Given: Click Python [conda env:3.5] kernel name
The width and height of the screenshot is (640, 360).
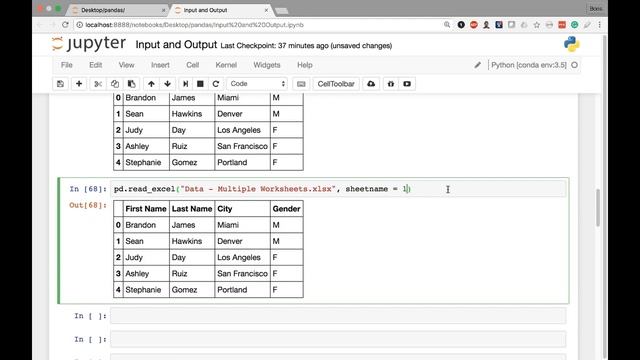Looking at the screenshot, I should pyautogui.click(x=529, y=65).
